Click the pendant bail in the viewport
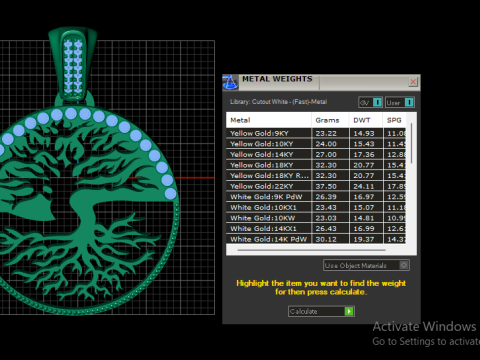Screen dimensions: 480x360 click(x=73, y=65)
